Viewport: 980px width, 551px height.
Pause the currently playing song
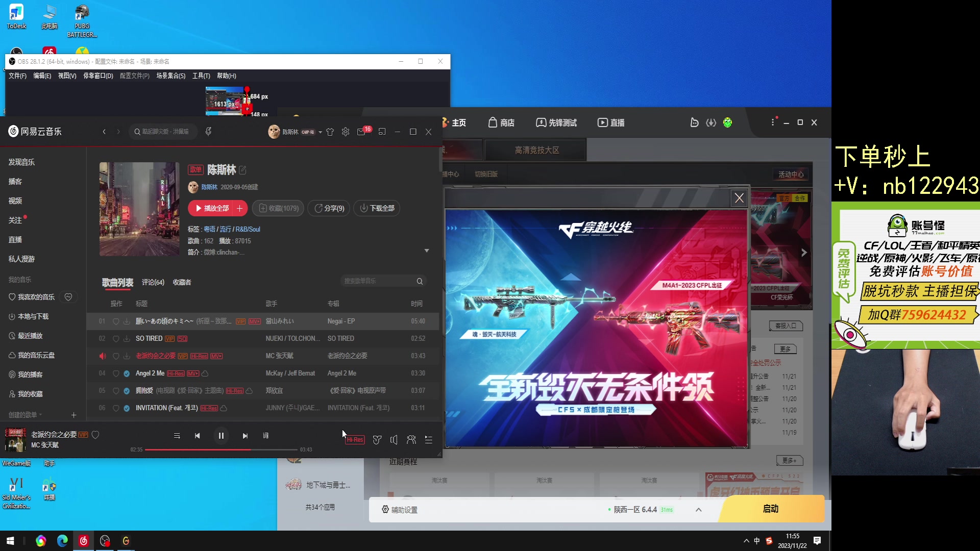(221, 436)
